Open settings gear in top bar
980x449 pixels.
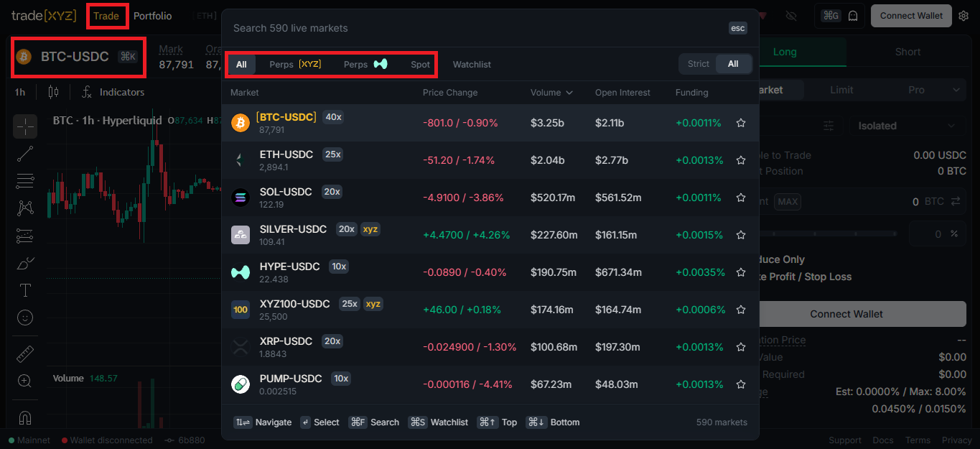[963, 16]
